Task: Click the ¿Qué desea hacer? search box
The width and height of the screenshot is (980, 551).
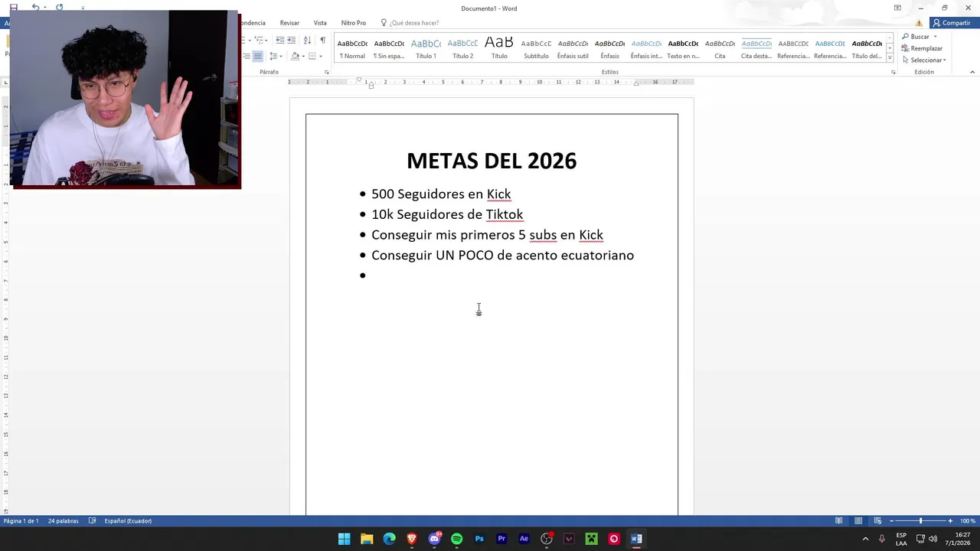Action: click(x=411, y=23)
